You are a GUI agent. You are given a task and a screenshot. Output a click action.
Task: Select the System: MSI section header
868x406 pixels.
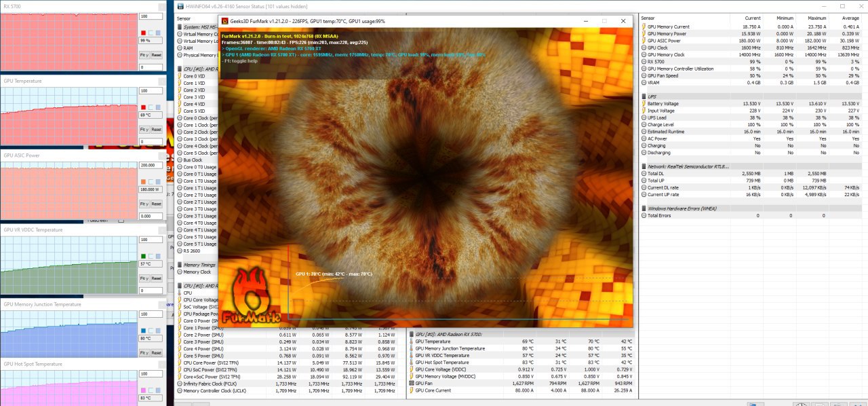[198, 26]
